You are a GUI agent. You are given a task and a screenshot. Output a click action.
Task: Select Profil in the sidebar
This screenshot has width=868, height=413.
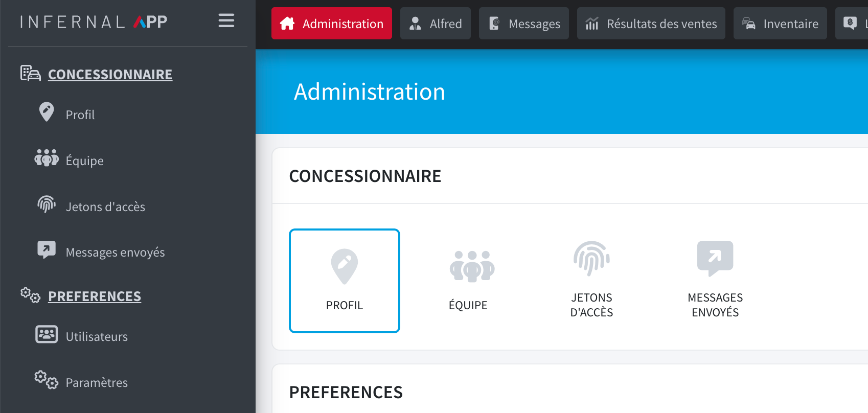80,114
